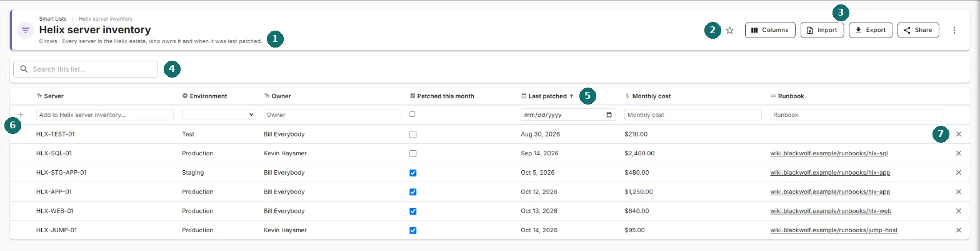
Task: Open runbook link for HLX-STG-APP-01
Action: 830,173
